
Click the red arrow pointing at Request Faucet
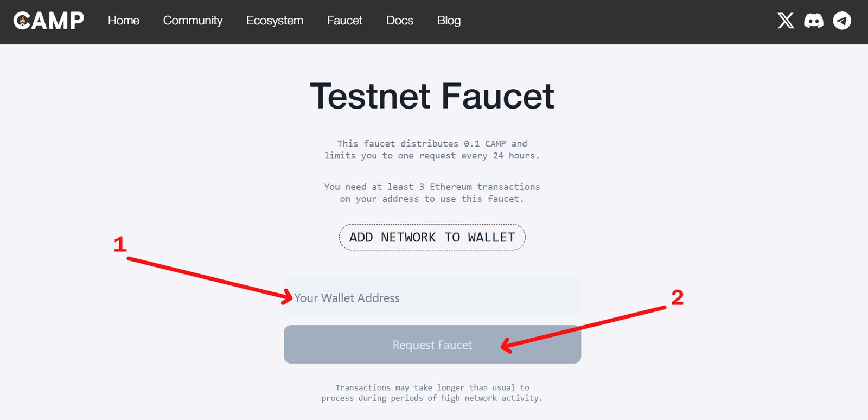pyautogui.click(x=583, y=327)
